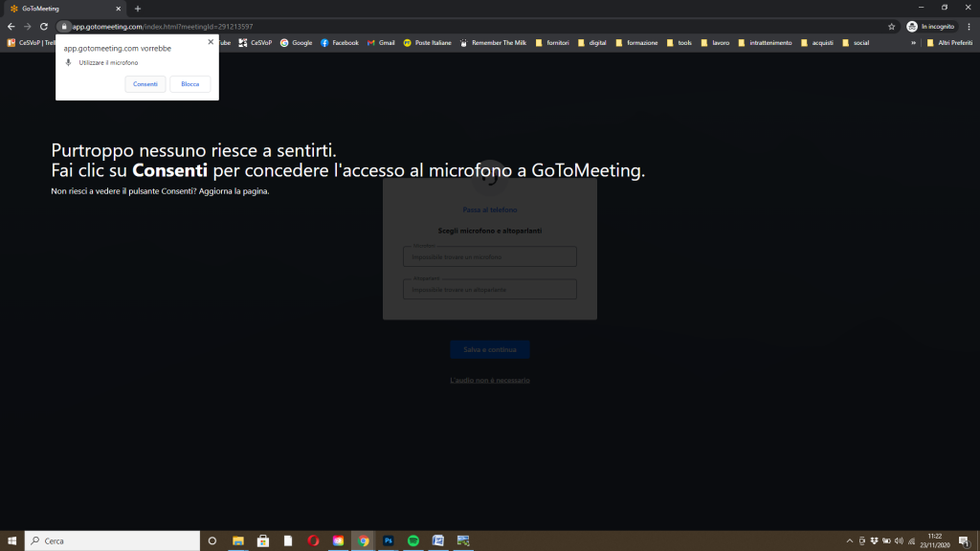The image size is (980, 551).
Task: Click L'audio non è necessario link
Action: pyautogui.click(x=489, y=380)
